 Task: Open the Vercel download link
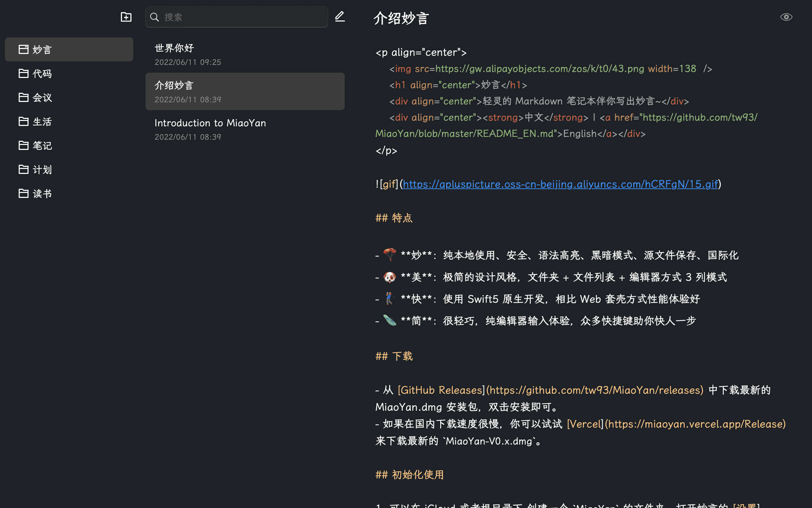584,424
